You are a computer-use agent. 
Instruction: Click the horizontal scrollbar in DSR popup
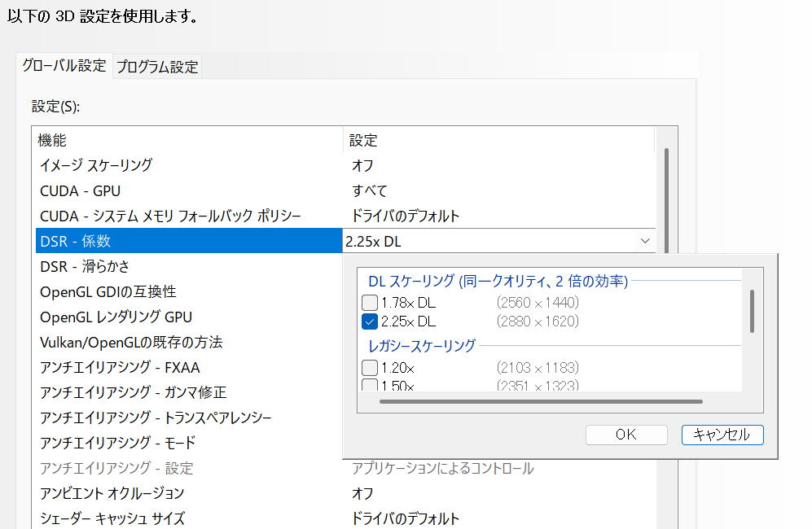tap(541, 401)
